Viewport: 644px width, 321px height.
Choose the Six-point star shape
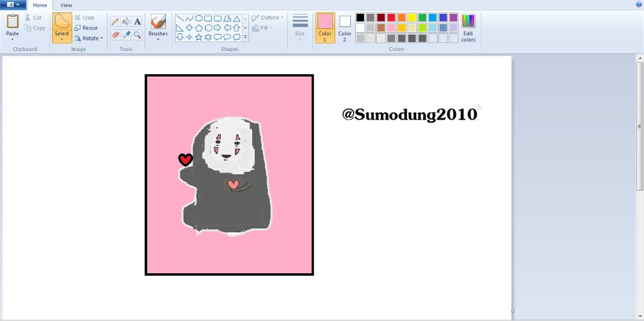208,37
